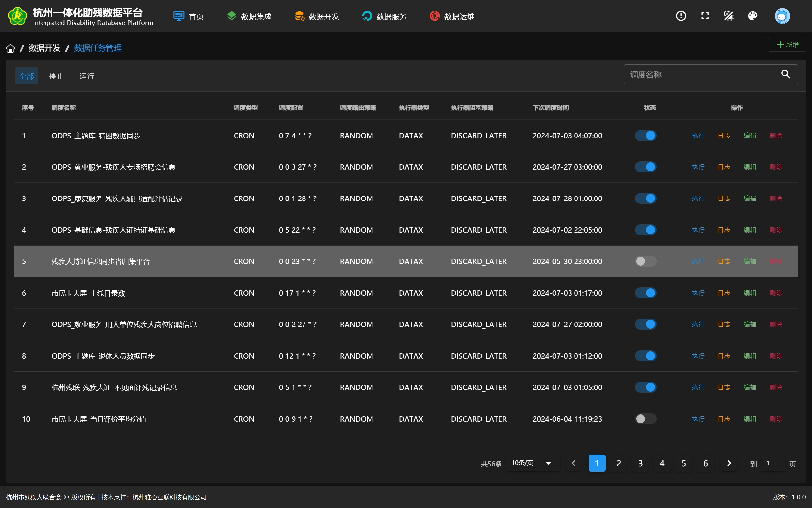
Task: Click cron value 0 7 4 * * ?
Action: point(295,136)
